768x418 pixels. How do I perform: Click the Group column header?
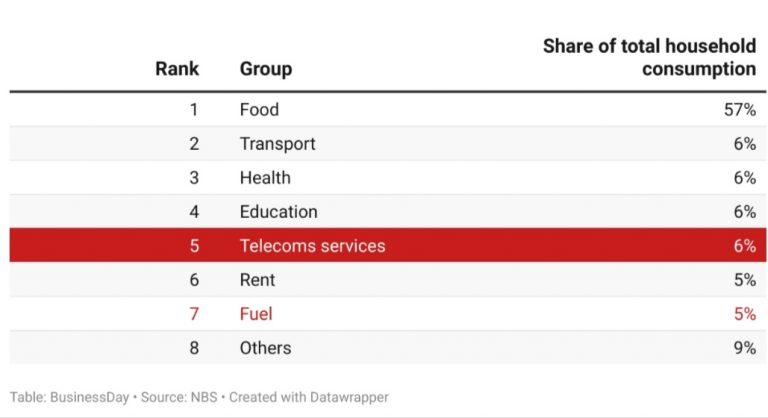(265, 69)
